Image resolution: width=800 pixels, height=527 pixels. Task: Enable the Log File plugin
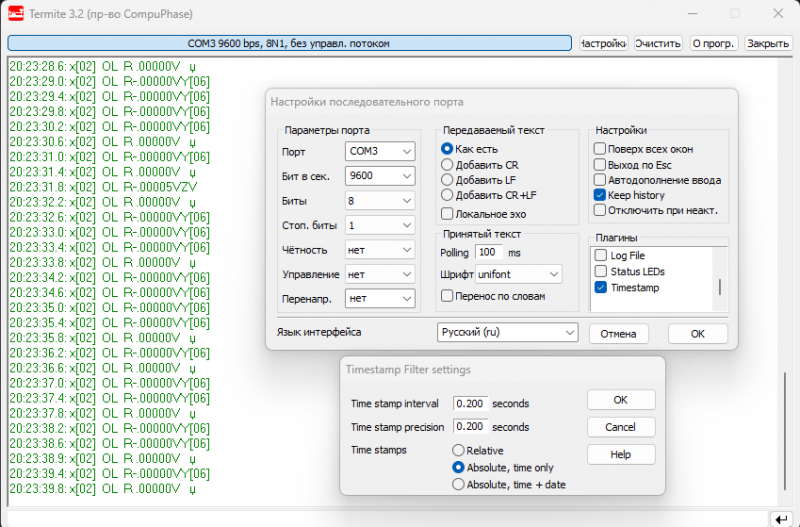tap(600, 256)
